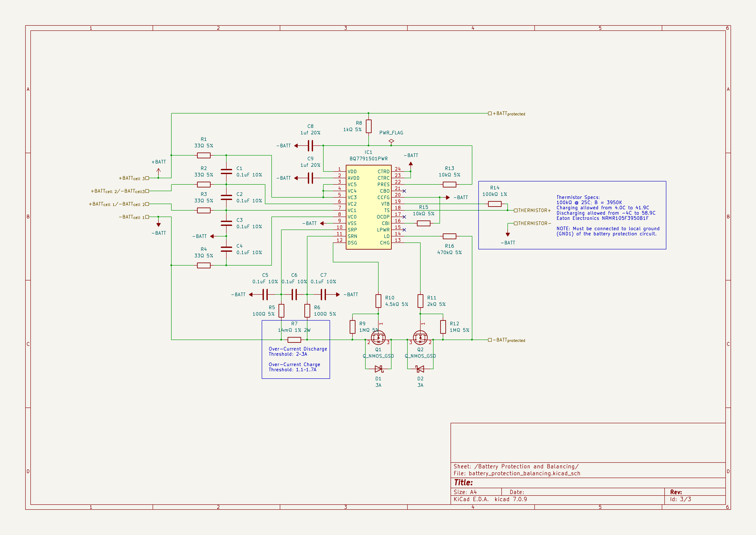Select the BQ7791501PWR IC1 chip body
Screen dimensions: 756x535
368,207
